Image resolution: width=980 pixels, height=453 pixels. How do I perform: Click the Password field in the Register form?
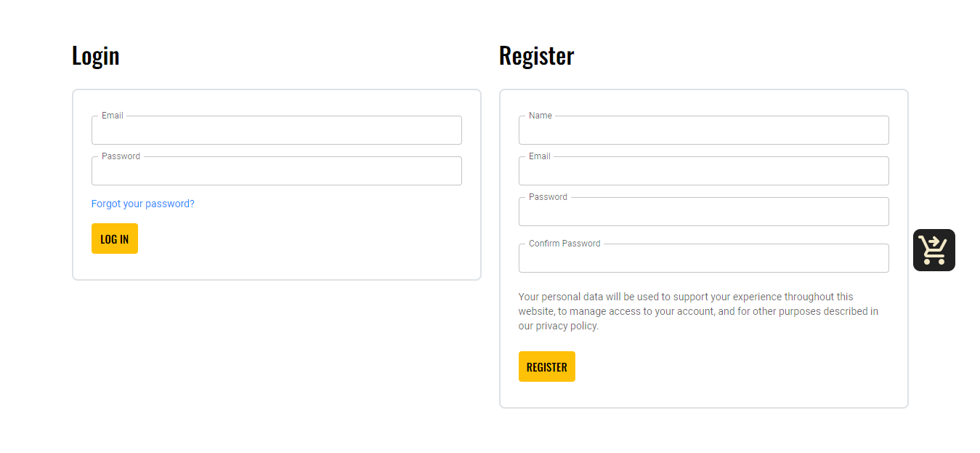pyautogui.click(x=703, y=212)
